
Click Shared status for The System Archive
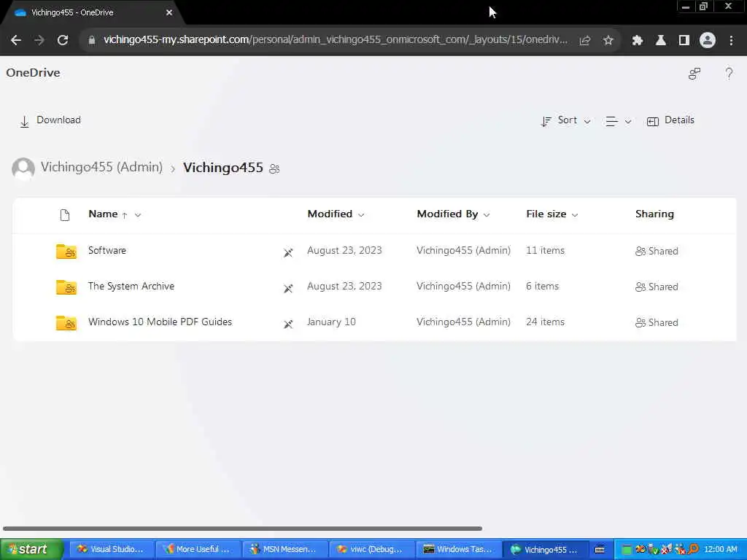(x=657, y=287)
